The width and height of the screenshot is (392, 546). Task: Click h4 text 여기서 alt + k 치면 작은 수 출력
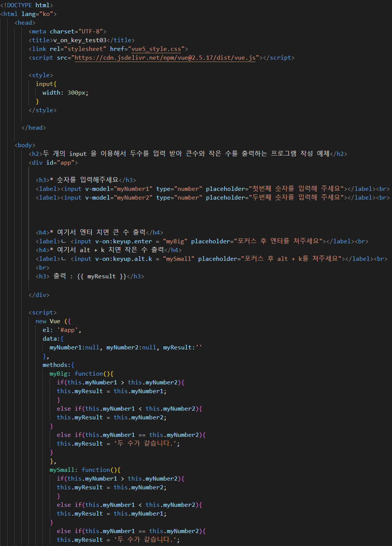[110, 250]
